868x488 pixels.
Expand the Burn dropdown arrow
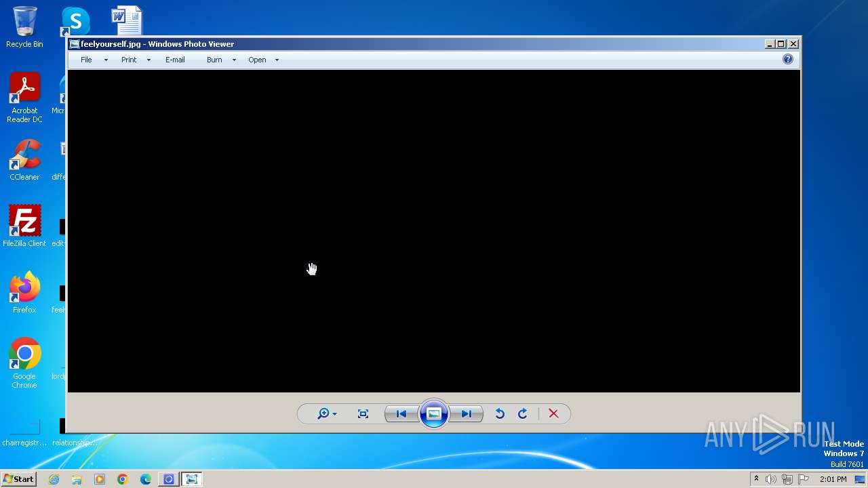click(x=234, y=60)
